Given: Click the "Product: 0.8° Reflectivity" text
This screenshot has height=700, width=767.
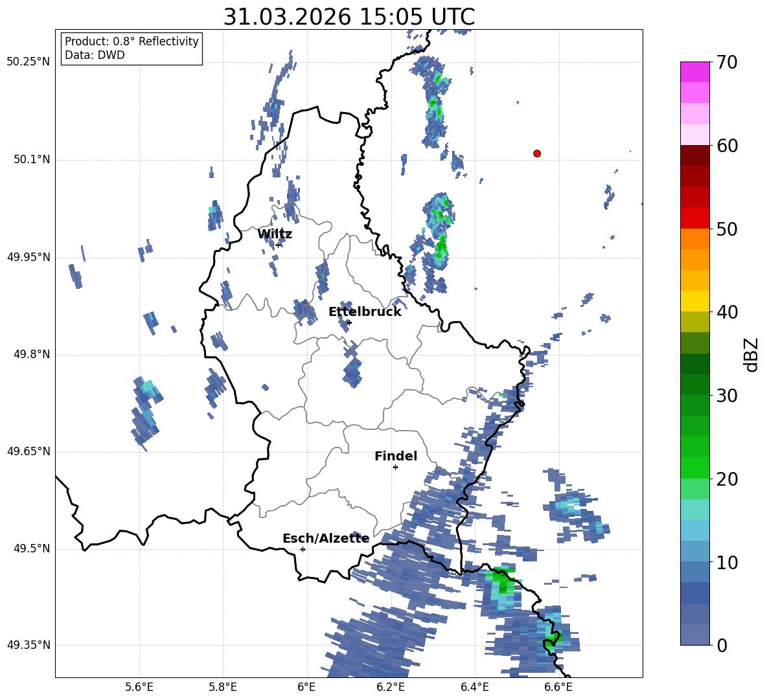Looking at the screenshot, I should (x=132, y=41).
